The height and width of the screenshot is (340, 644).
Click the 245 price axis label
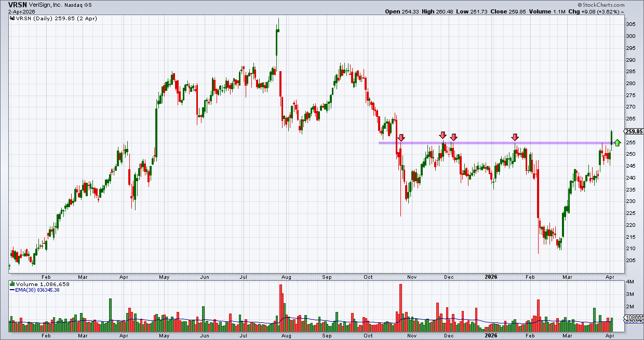click(x=630, y=166)
